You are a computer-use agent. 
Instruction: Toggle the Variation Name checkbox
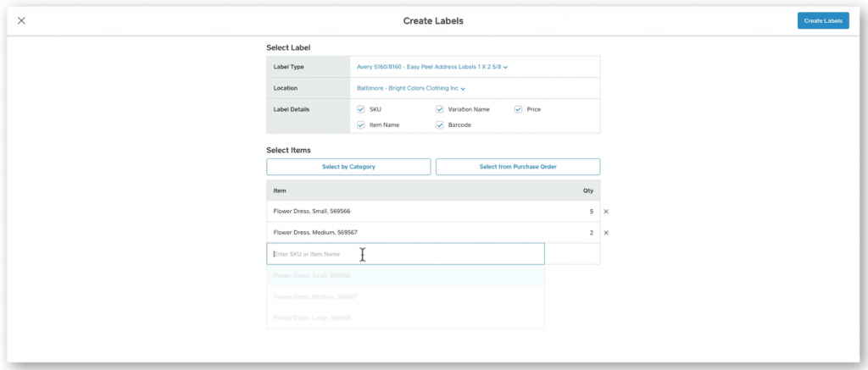[440, 109]
